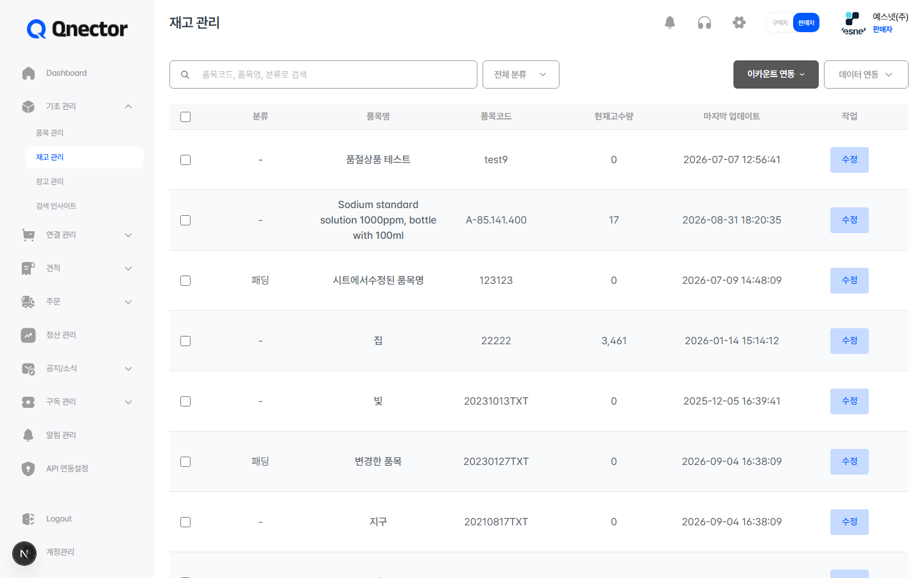Focus the 품목코드, 품목명 search field

click(323, 74)
